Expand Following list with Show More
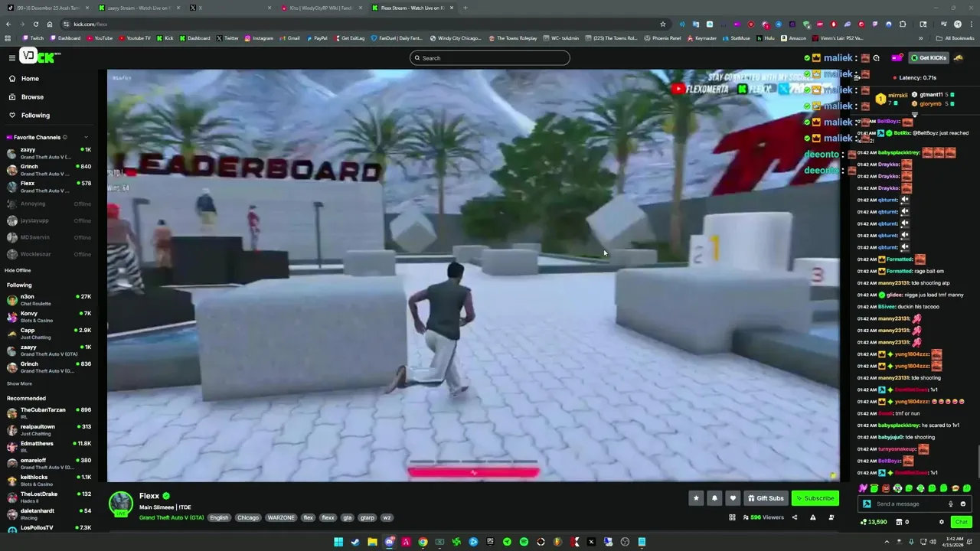The width and height of the screenshot is (980, 551). (x=19, y=383)
